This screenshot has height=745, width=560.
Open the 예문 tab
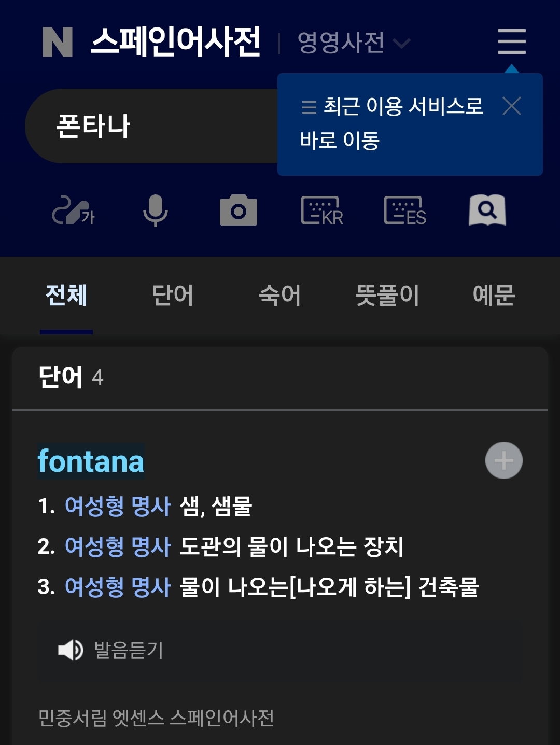[493, 296]
